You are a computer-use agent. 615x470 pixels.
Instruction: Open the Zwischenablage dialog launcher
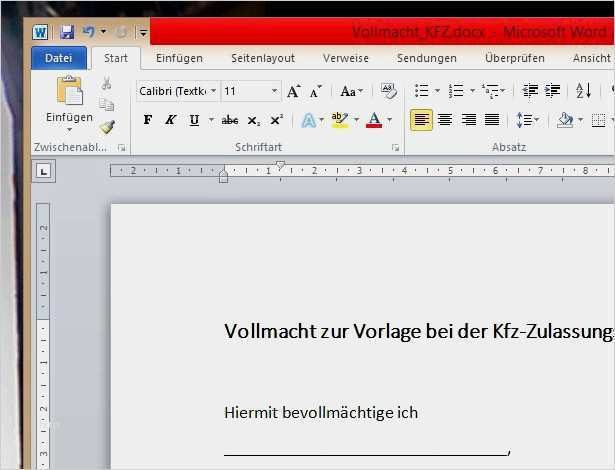(x=122, y=148)
